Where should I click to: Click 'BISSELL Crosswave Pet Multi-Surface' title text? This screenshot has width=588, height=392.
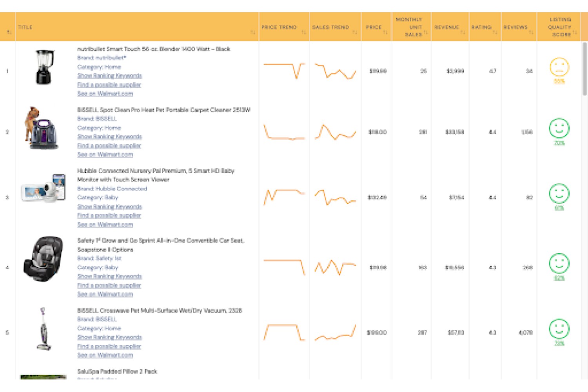[160, 310]
